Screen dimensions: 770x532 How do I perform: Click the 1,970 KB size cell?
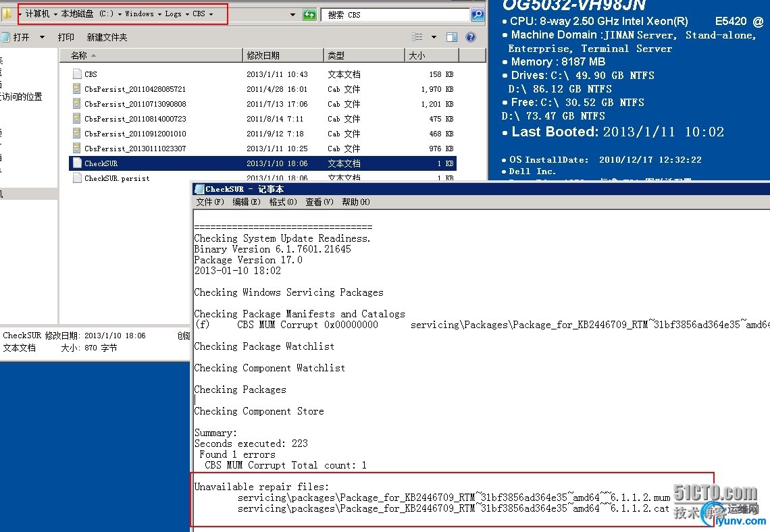pos(438,89)
